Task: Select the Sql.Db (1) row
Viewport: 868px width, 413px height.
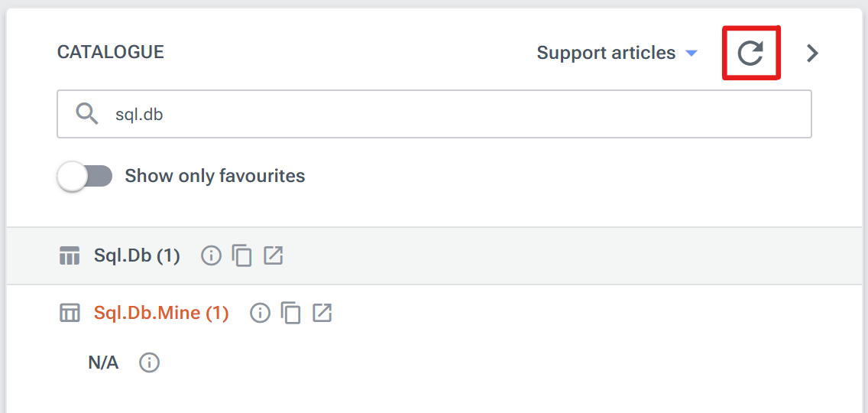Action: pyautogui.click(x=137, y=255)
